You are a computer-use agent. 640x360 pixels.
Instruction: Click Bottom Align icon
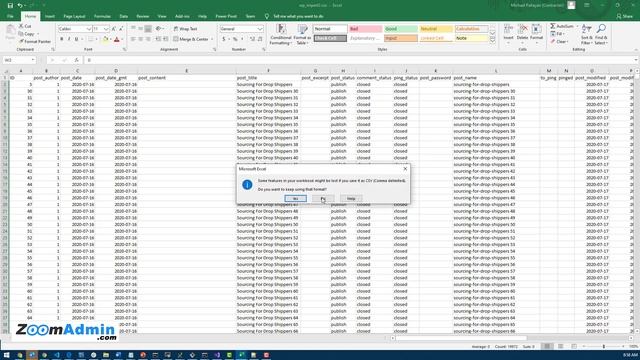(x=148, y=29)
